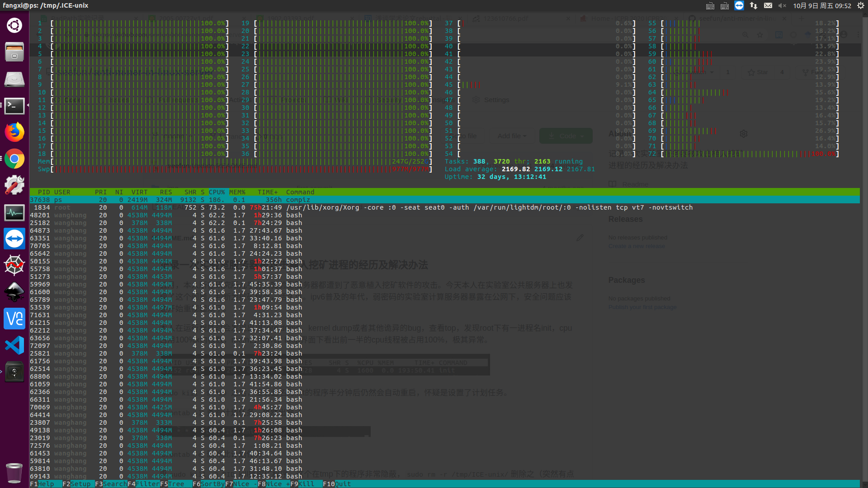
Task: Click the Terminal icon in the launcher
Action: (14, 106)
